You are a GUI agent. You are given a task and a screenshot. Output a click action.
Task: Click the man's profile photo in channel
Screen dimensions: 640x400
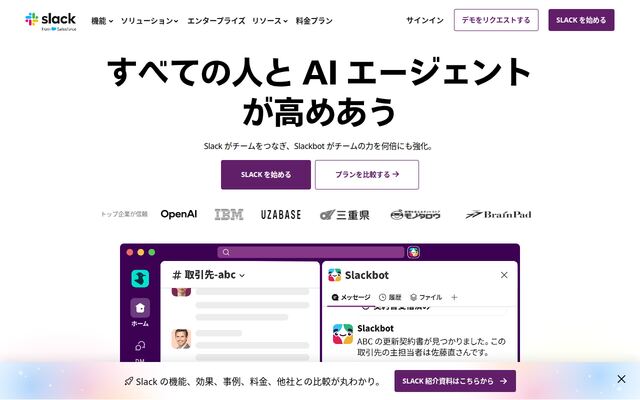[181, 339]
